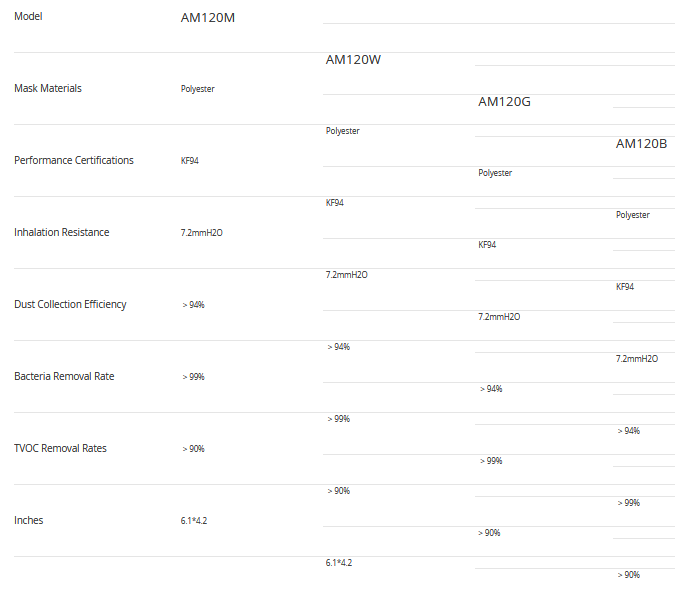
Task: Click the AM120B model heading
Action: click(x=641, y=144)
